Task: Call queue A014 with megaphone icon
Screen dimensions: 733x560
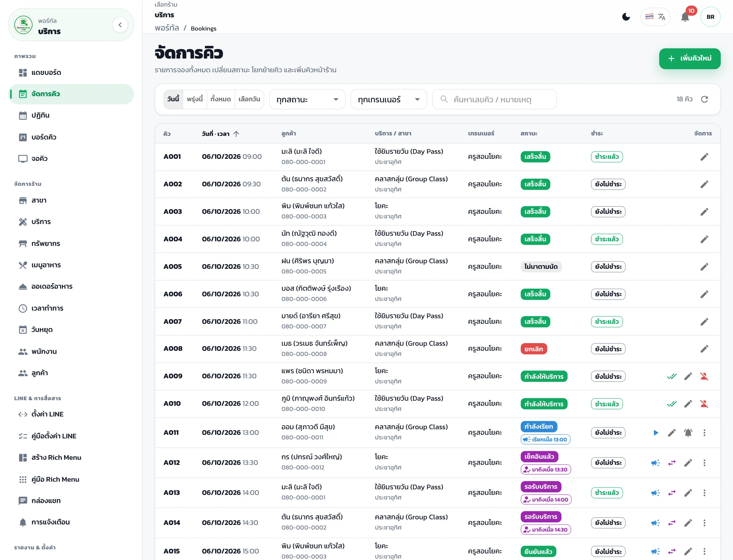Action: click(x=656, y=523)
